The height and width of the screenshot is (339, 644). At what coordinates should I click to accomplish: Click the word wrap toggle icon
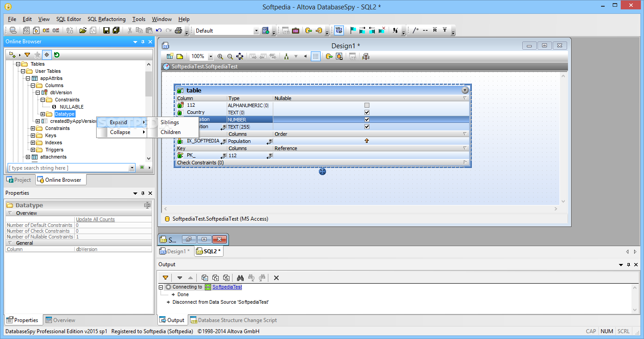click(x=339, y=30)
